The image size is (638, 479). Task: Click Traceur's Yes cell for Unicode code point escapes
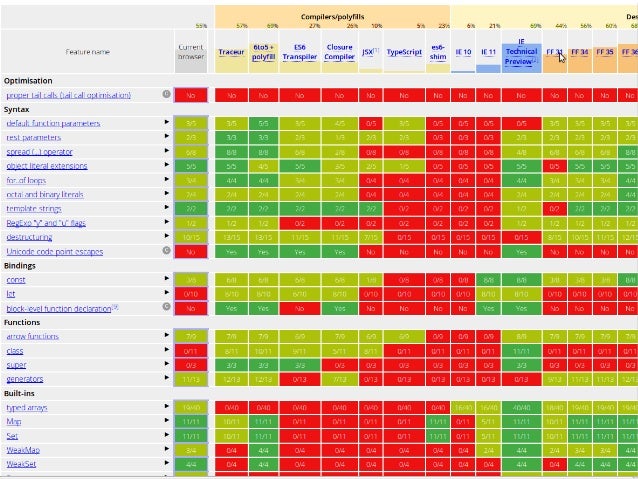point(231,252)
